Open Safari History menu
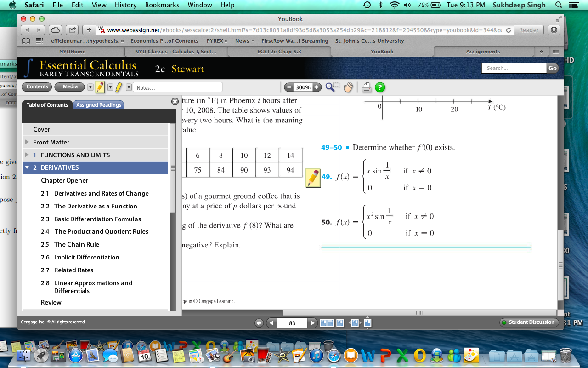The height and width of the screenshot is (368, 588). pos(126,5)
